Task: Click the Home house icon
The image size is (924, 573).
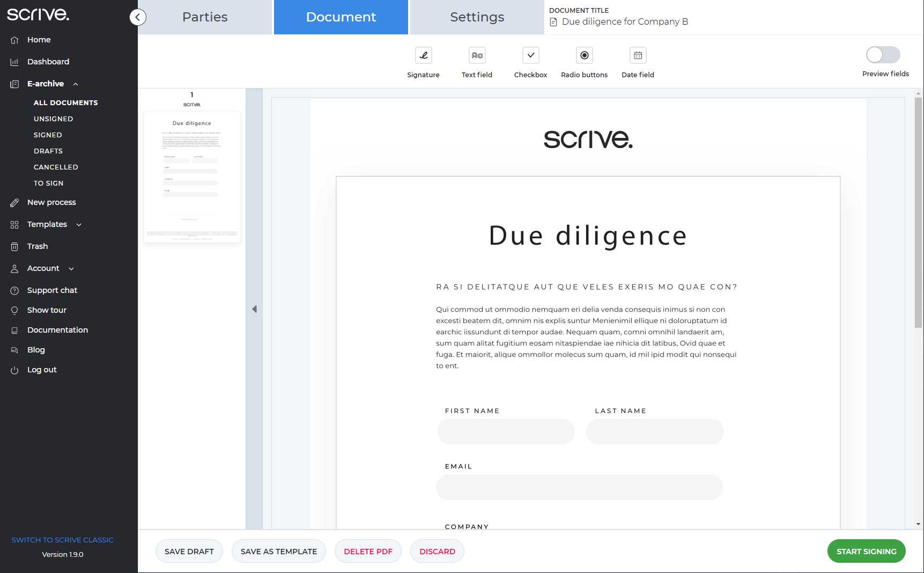Action: [14, 40]
